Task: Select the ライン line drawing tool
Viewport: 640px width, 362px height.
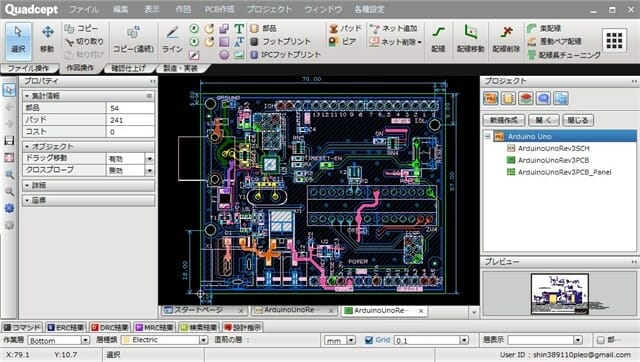Action: pyautogui.click(x=172, y=41)
